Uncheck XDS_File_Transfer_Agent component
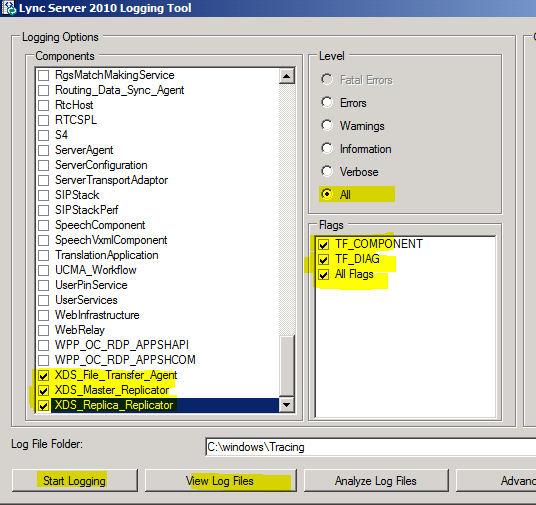Image resolution: width=536 pixels, height=505 pixels. 43,375
